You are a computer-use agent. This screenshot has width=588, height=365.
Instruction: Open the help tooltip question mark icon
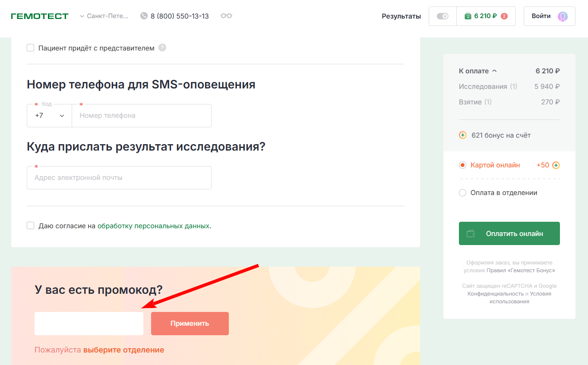162,47
